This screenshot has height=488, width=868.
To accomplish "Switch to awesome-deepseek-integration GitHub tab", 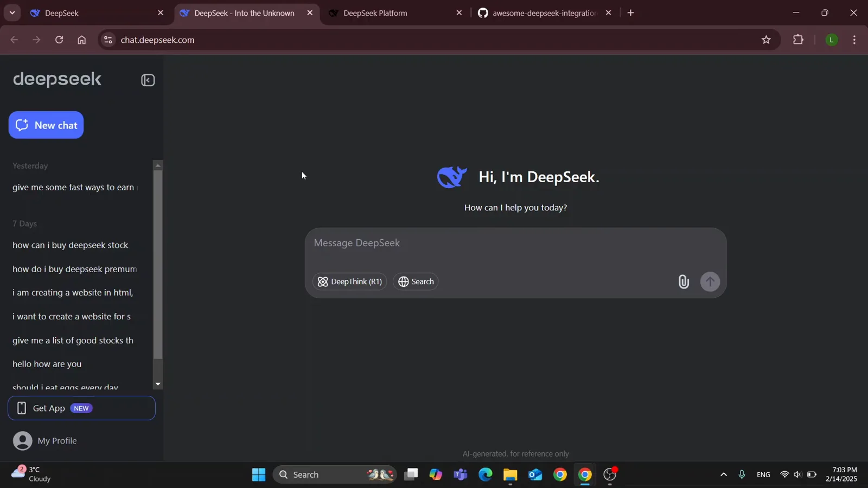I will 544,13.
